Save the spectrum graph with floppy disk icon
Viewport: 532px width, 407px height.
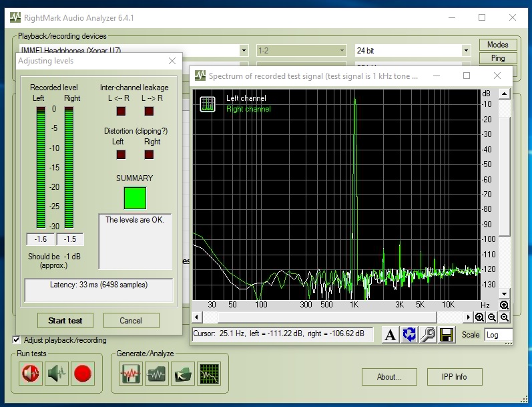[x=447, y=335]
